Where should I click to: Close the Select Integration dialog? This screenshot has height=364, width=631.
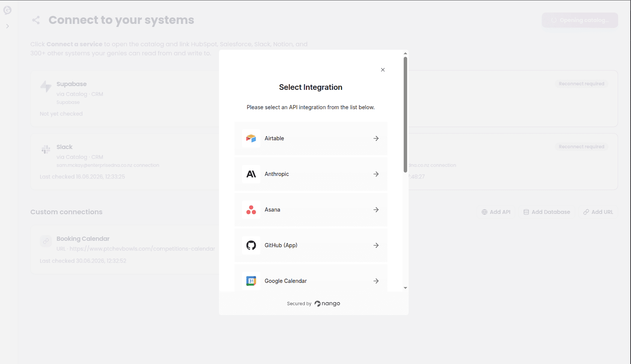point(383,70)
